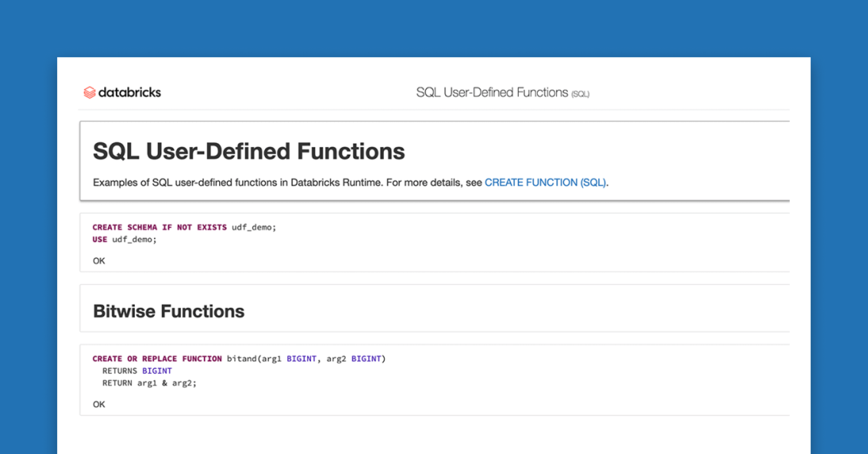Select the arg1 BIGINT parameter text
The width and height of the screenshot is (868, 454).
click(x=289, y=359)
